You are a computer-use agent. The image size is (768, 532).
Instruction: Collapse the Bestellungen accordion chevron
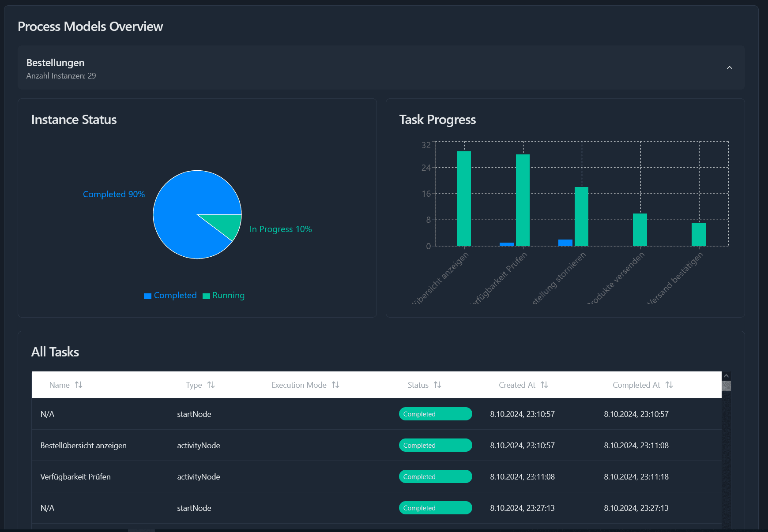pos(729,67)
